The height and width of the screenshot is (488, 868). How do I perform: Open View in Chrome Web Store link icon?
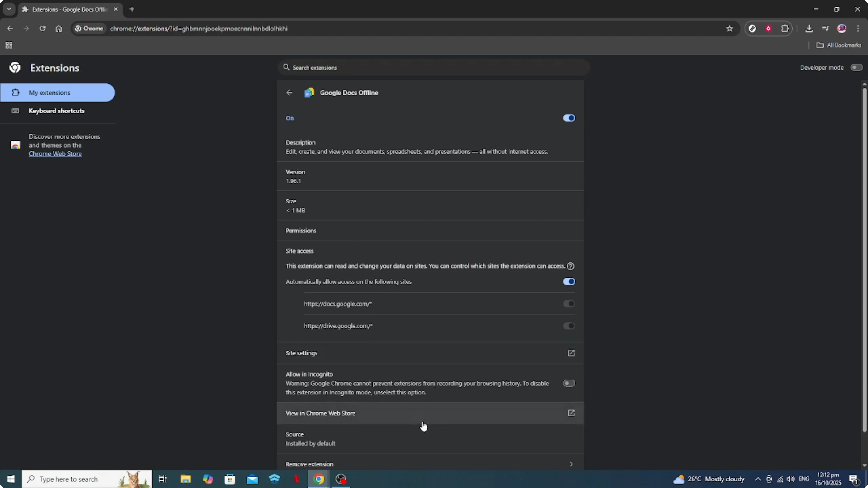click(571, 413)
